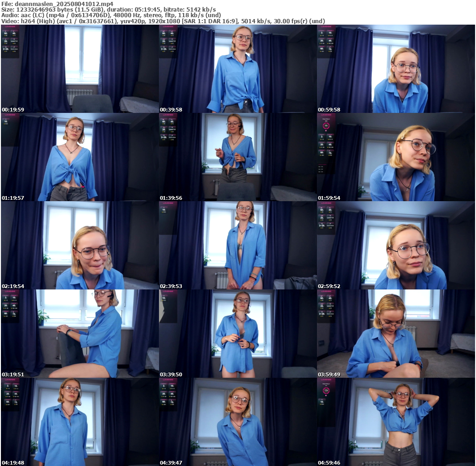476x466 pixels.
Task: Open the thumbnail stamped 02:39:53
Action: point(238,245)
